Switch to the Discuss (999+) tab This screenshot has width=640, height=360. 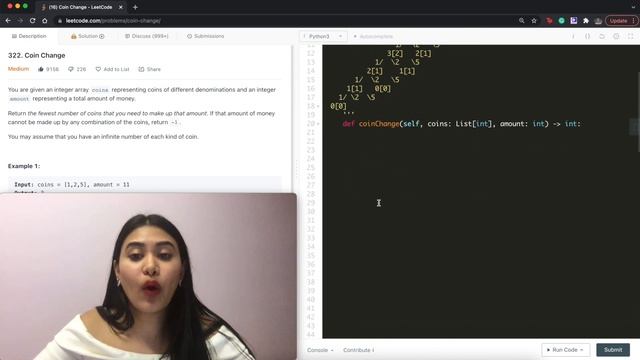click(147, 36)
